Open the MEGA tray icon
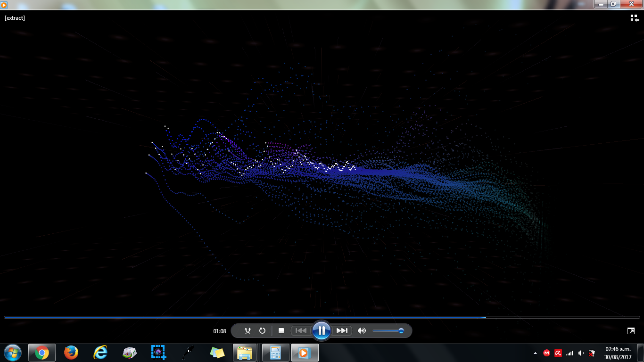 click(x=547, y=353)
